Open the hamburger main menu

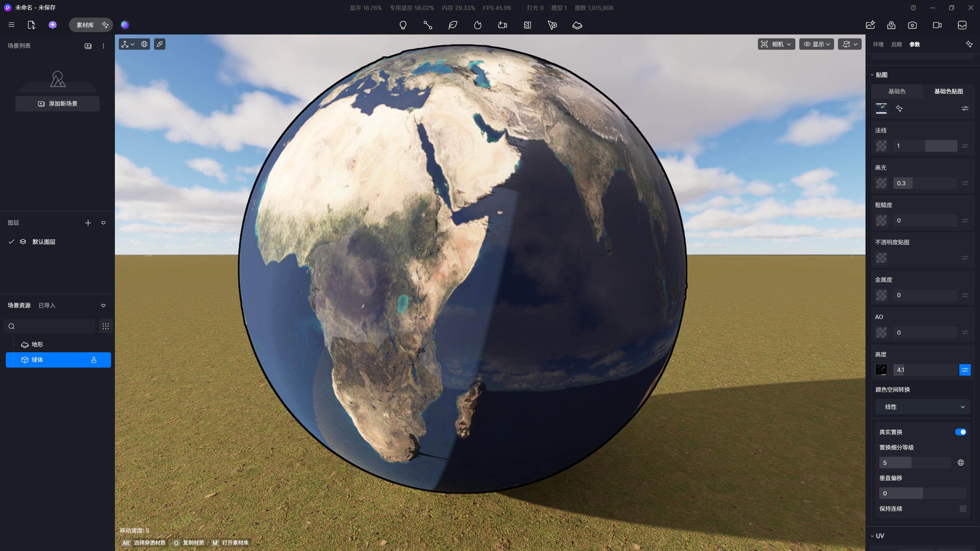[x=11, y=25]
